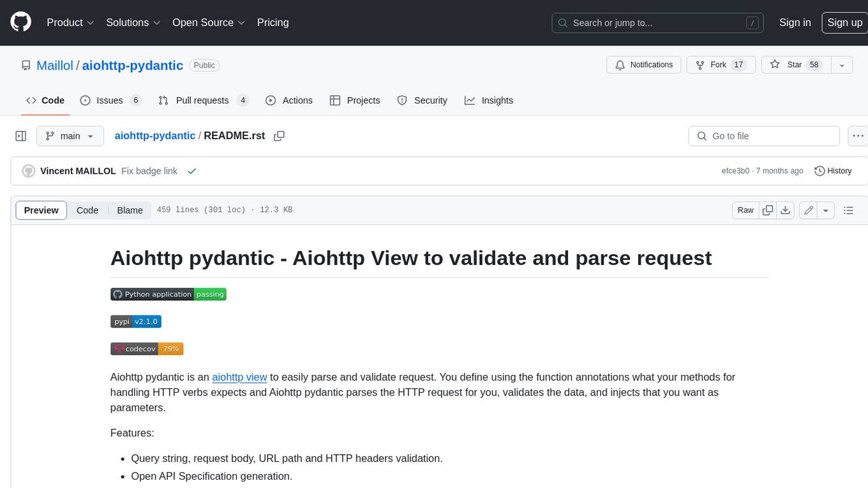Switch to the Code tab
The image size is (868, 488).
(x=45, y=100)
